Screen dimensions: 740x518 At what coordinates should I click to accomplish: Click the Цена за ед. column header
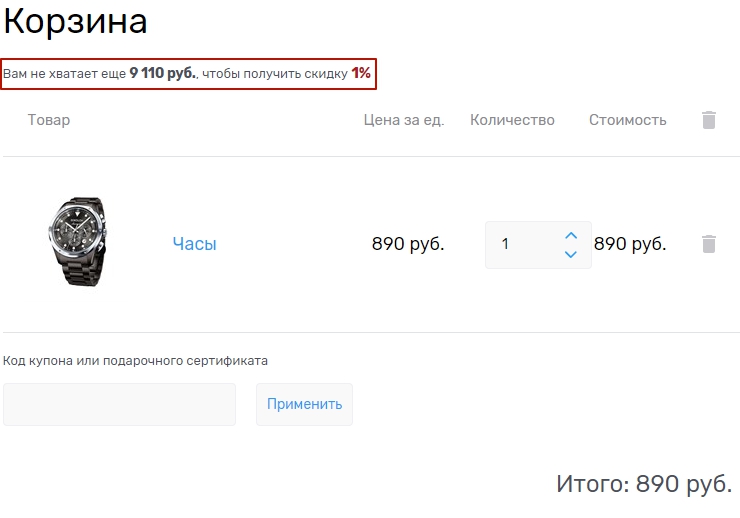click(403, 120)
